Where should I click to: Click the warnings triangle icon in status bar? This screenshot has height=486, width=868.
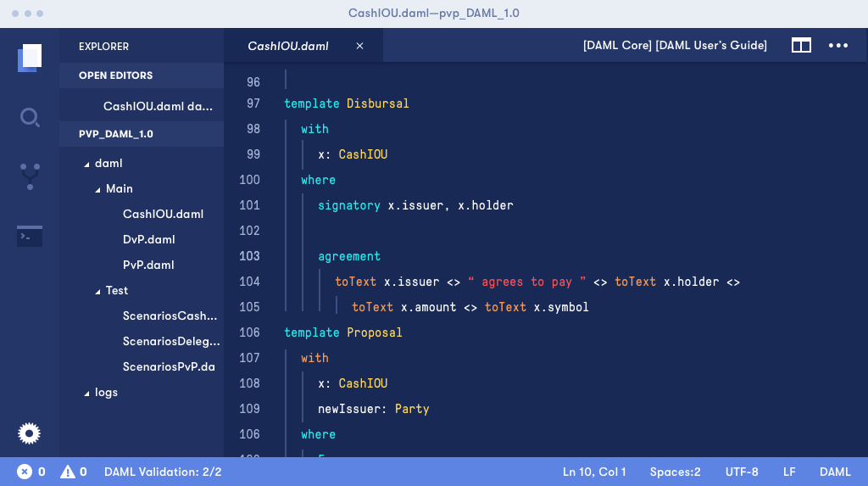point(68,472)
